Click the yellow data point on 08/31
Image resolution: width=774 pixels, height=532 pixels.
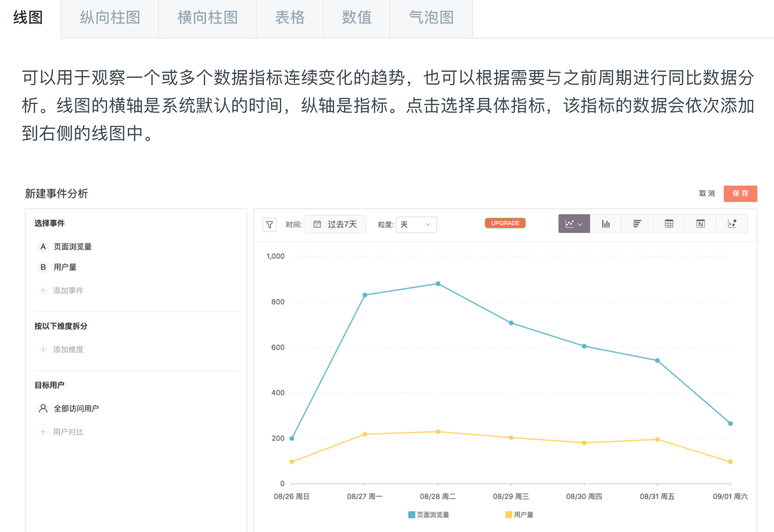click(x=657, y=440)
